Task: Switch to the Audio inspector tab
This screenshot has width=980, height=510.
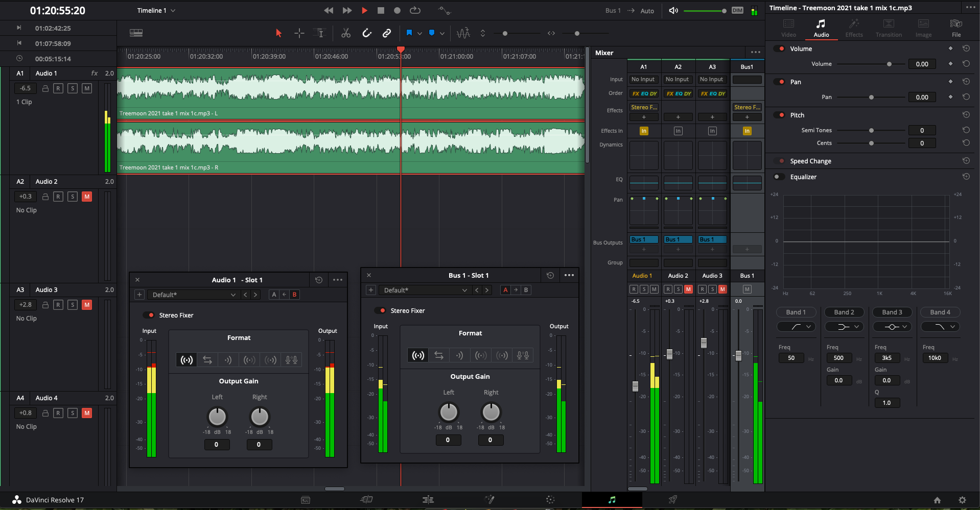Action: pyautogui.click(x=821, y=28)
